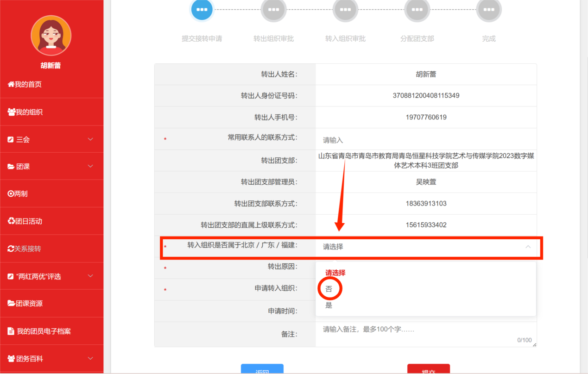The height and width of the screenshot is (374, 588).
Task: Expand the 团课 sidebar submenu chevron
Action: (x=90, y=166)
